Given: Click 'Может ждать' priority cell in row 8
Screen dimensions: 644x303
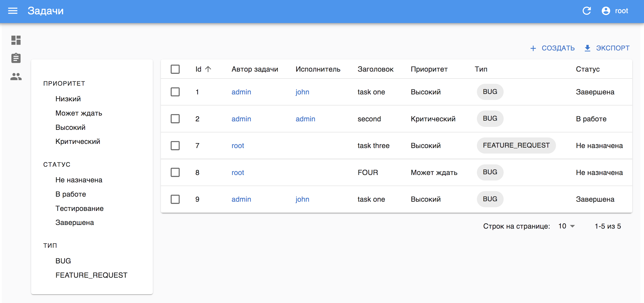Looking at the screenshot, I should 434,173.
